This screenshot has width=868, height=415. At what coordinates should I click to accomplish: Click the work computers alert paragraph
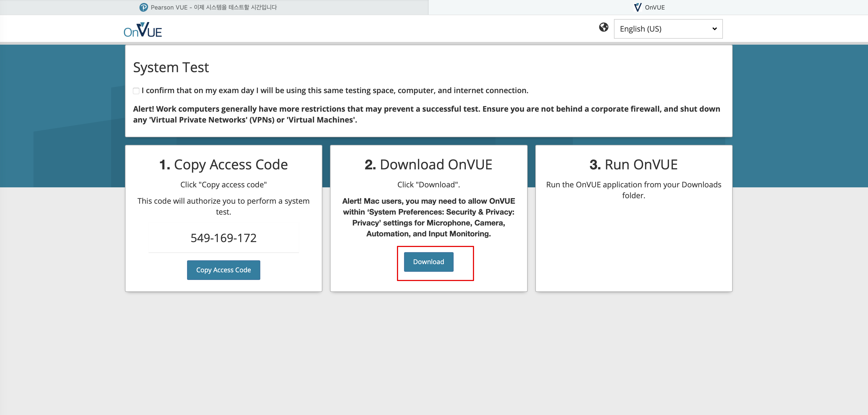[x=426, y=114]
